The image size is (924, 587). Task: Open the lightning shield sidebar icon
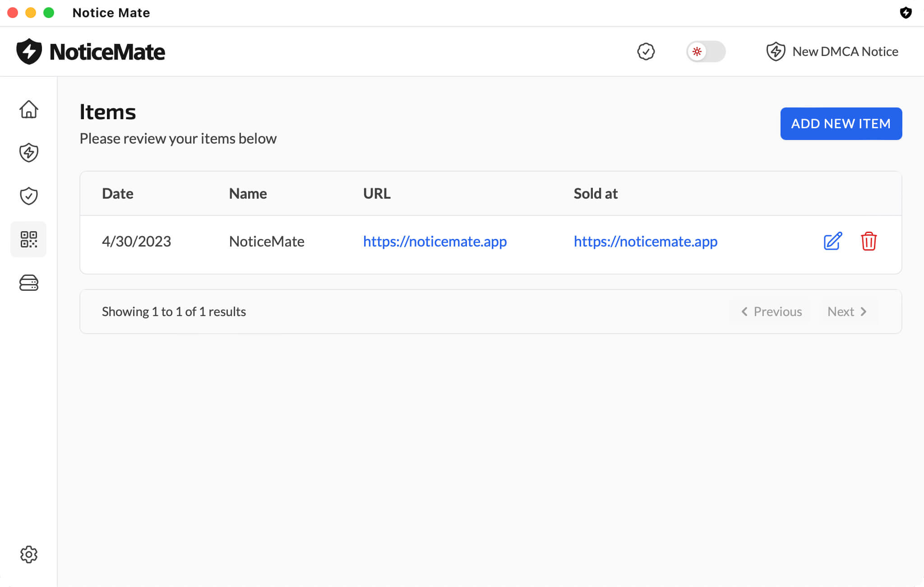coord(28,153)
